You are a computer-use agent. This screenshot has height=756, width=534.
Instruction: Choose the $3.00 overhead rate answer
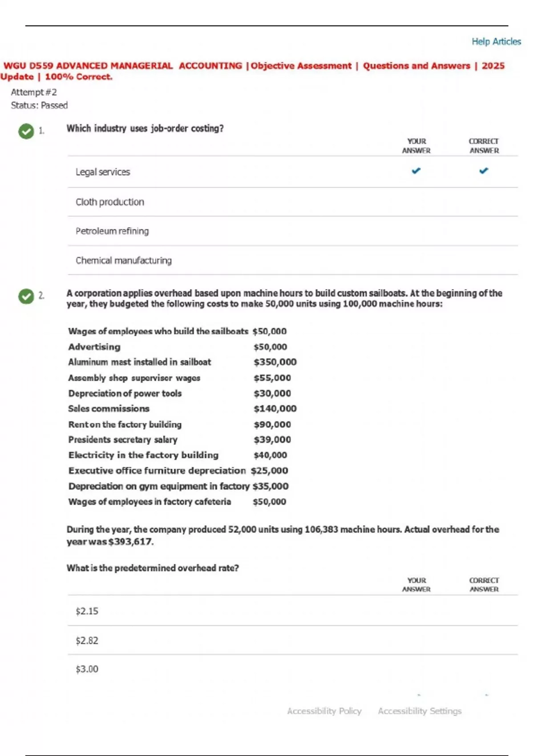[x=87, y=669]
